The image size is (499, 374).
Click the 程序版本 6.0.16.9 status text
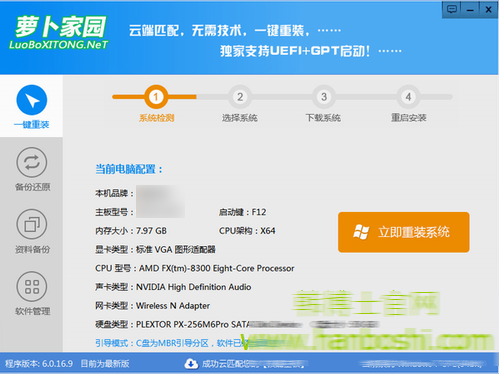tap(39, 364)
